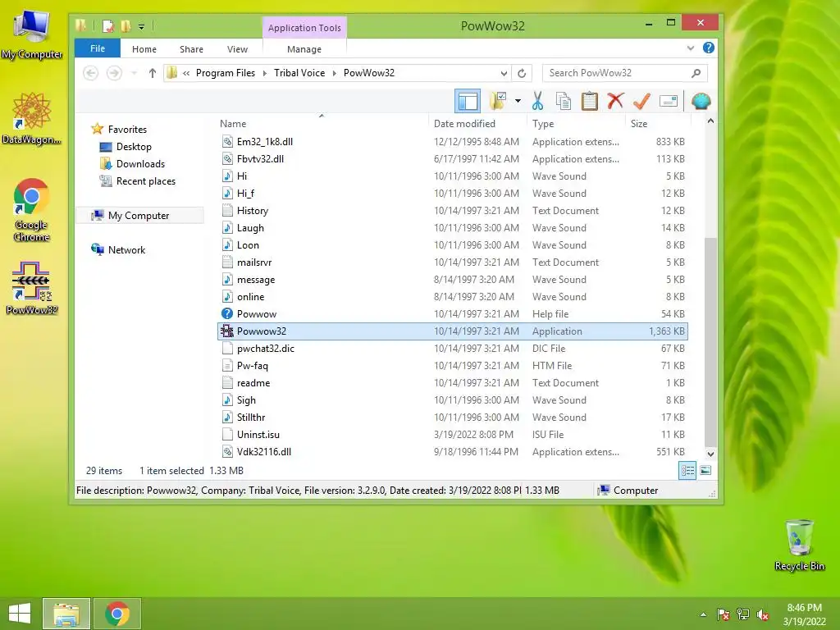
Task: Select the Application Tools contextual tab
Action: (x=304, y=27)
